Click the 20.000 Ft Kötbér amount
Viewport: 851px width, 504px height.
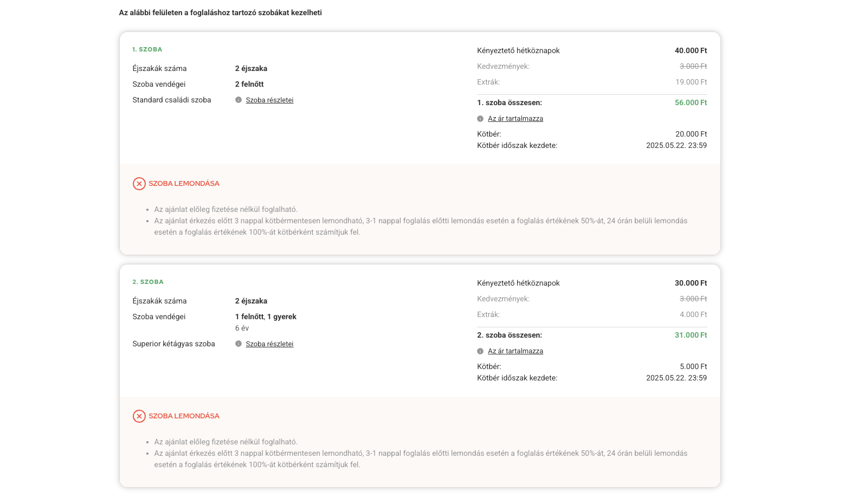pos(691,134)
